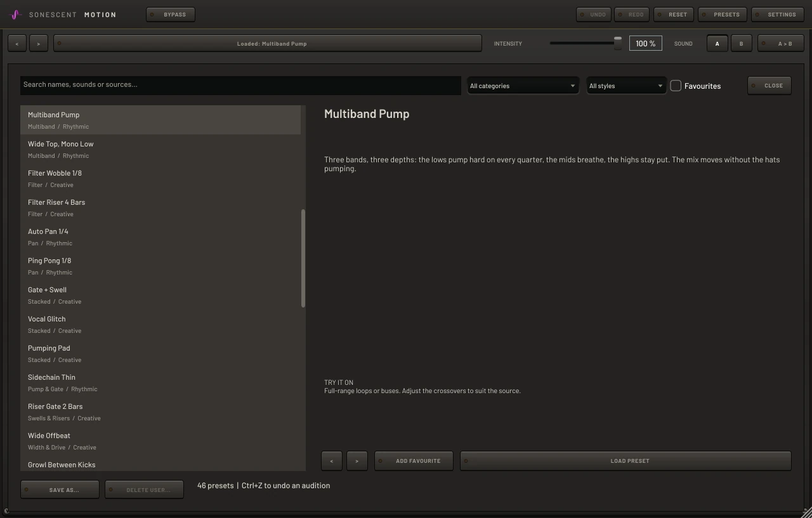This screenshot has height=518, width=812.
Task: Click the Save As... button
Action: coord(60,489)
